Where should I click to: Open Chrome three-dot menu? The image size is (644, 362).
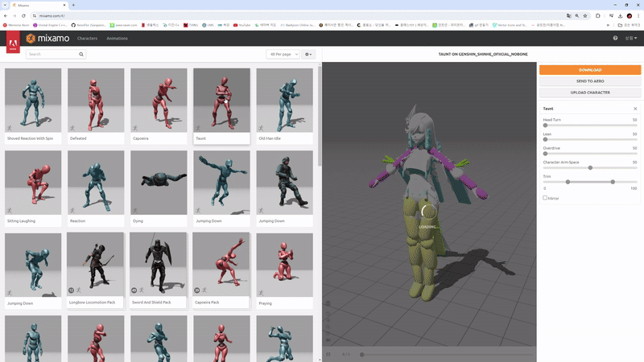point(638,15)
